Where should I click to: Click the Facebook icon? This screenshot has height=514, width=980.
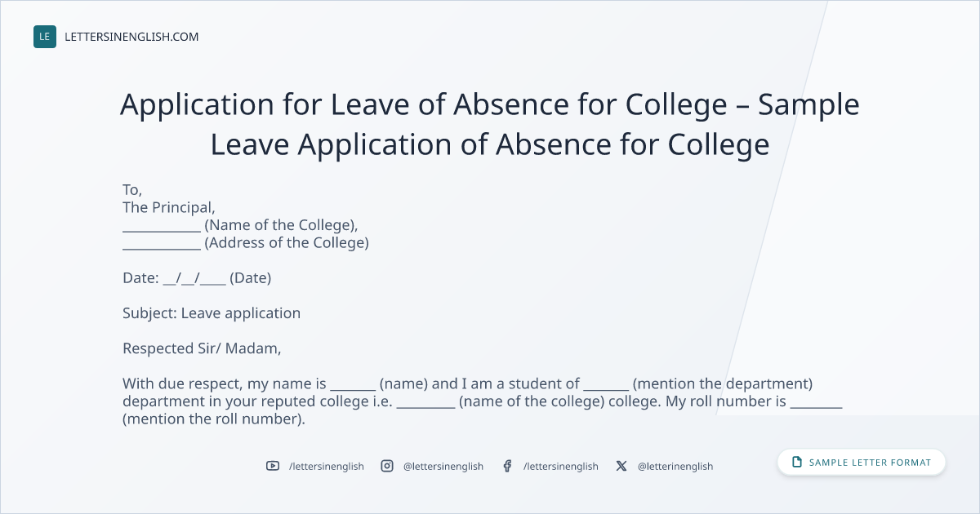click(507, 466)
